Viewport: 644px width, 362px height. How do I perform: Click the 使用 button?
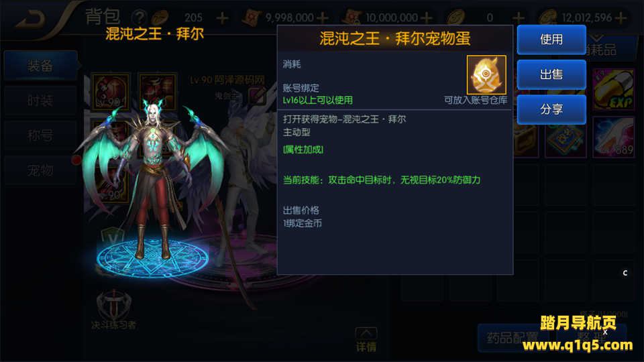[551, 40]
